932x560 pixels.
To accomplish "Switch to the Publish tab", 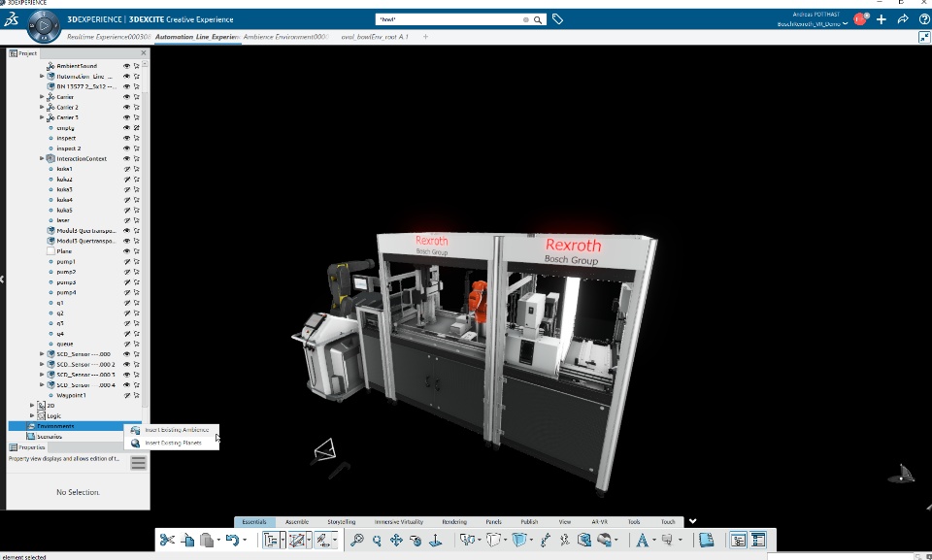I will point(529,522).
